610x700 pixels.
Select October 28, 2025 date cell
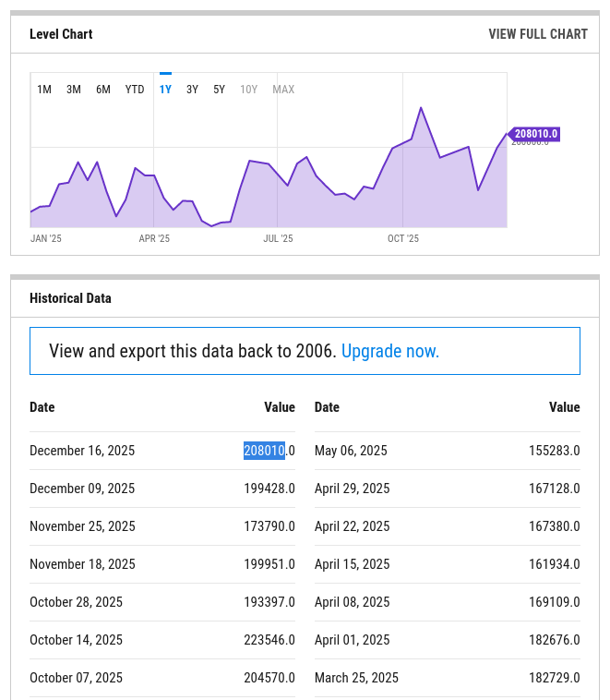click(x=76, y=602)
